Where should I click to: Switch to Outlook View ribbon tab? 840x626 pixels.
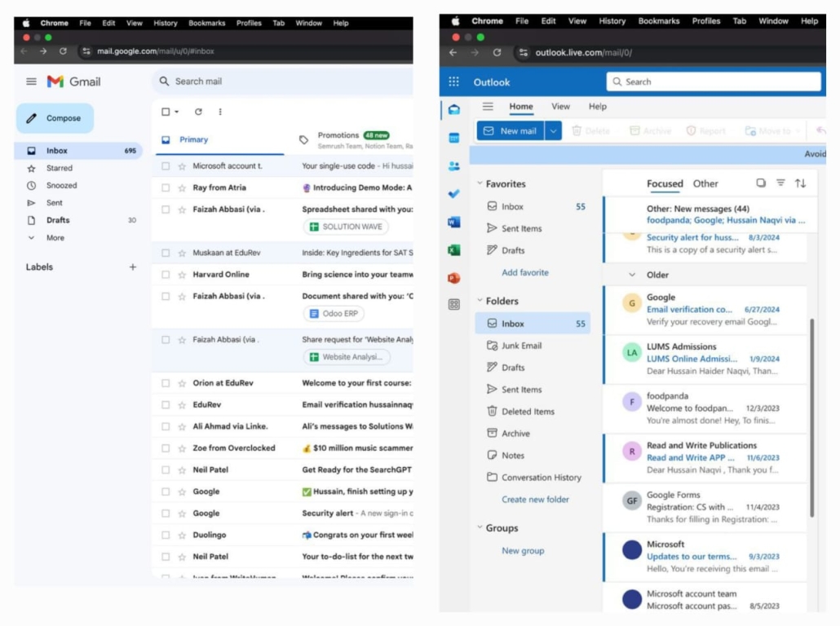point(561,107)
